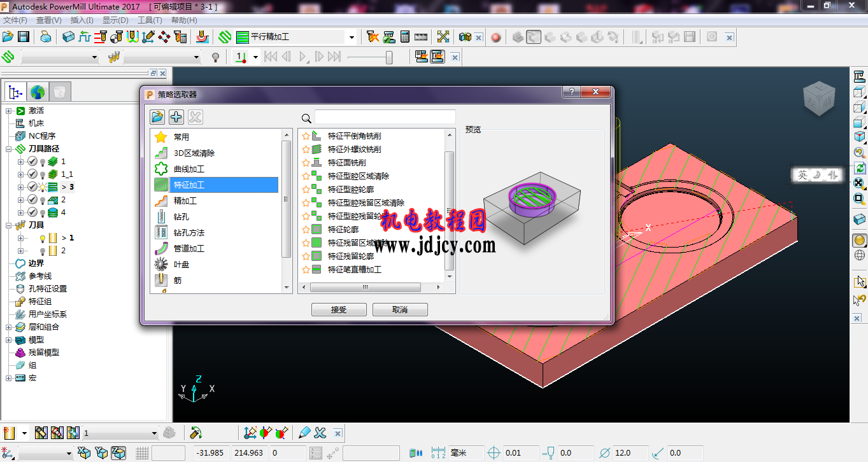The width and height of the screenshot is (868, 462).
Task: Open the tool axis direction icon
Action: click(148, 37)
